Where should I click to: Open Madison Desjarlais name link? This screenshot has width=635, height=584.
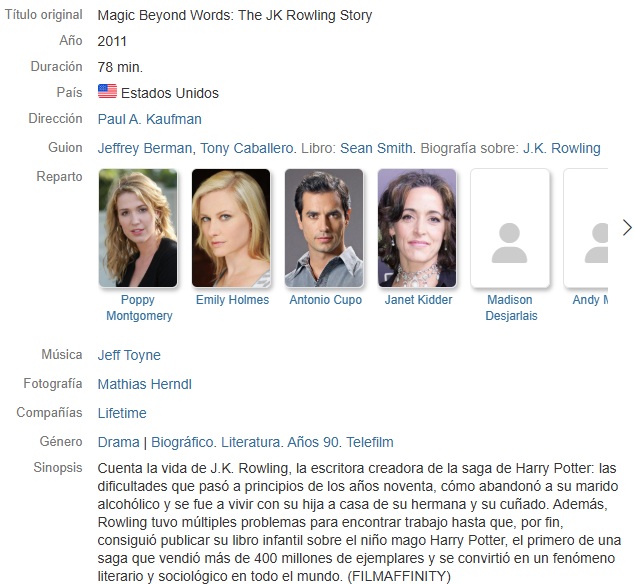pos(511,307)
